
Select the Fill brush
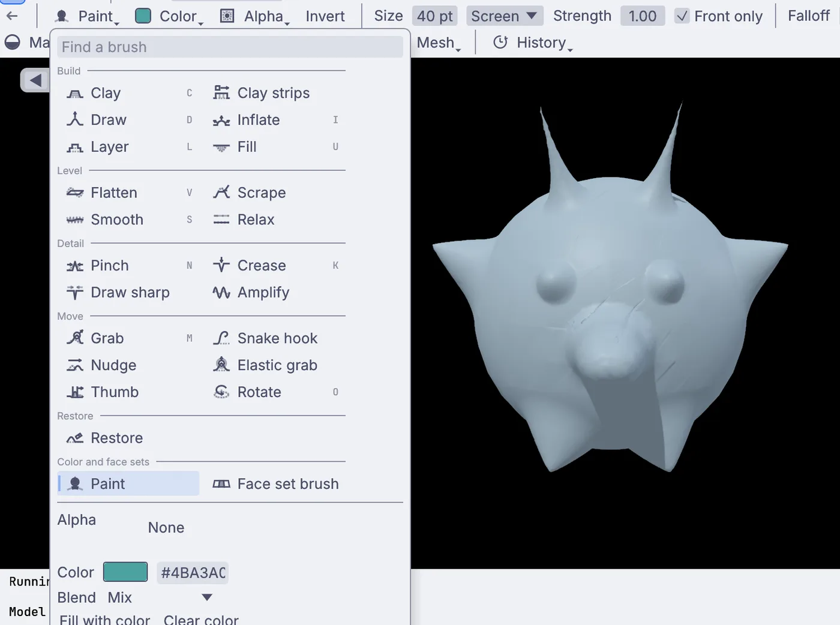(275, 147)
